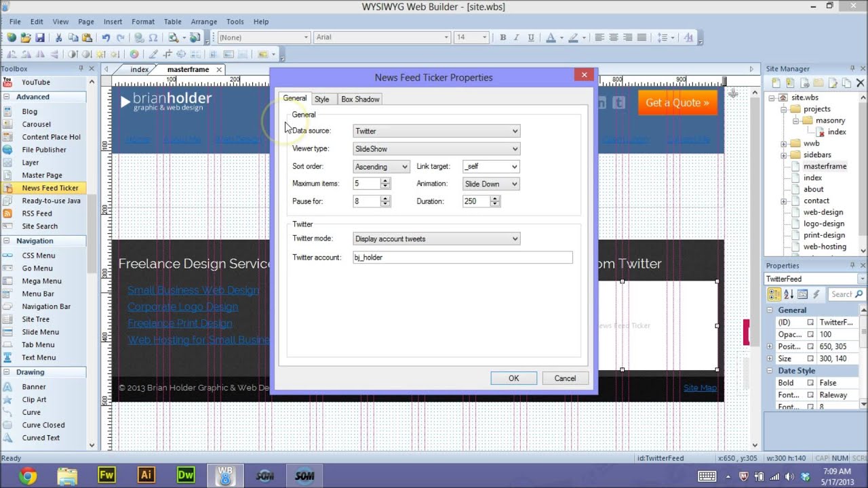Click Small Business Web Design link

coord(193,290)
